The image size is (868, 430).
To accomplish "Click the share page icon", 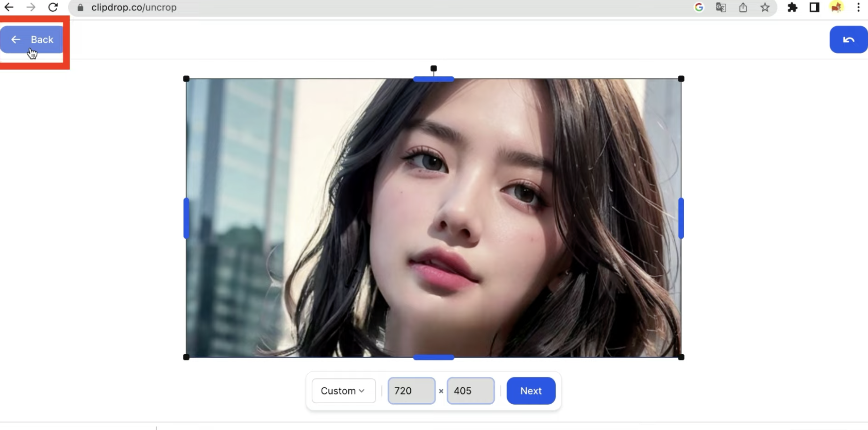I will coord(743,7).
